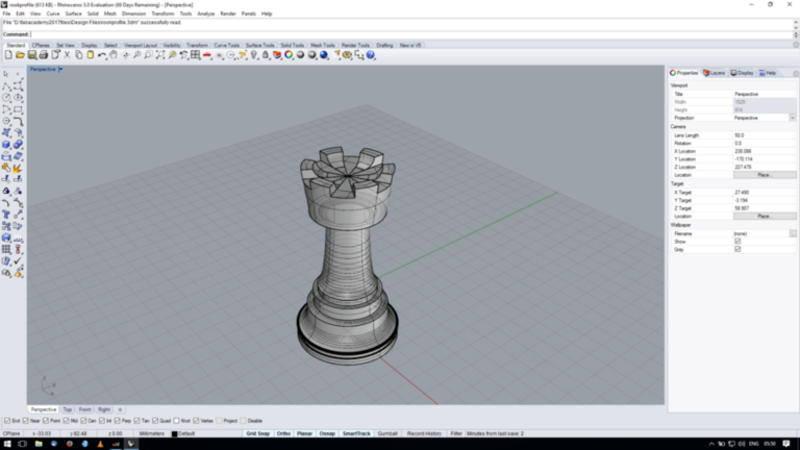Click the New file icon
Viewport: 800px width, 450px height.
9,55
